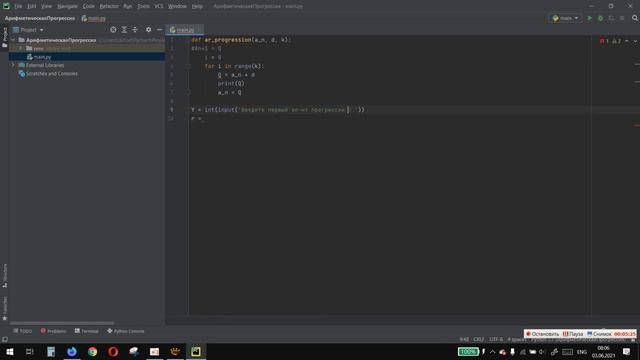640x360 pixels.
Task: Click Остановить to stop recording
Action: [x=542, y=333]
